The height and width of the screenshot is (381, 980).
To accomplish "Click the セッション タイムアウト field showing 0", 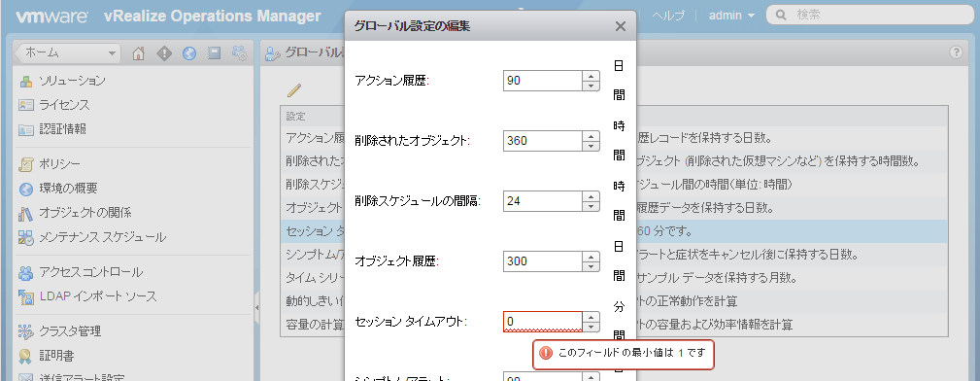I will 543,322.
